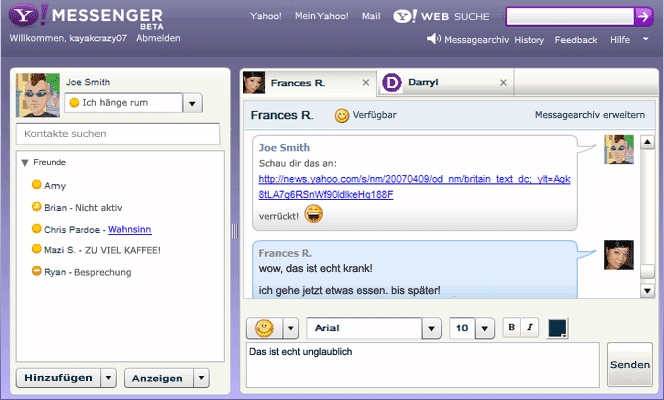Click the Kontakte suchen search field

pos(118,134)
